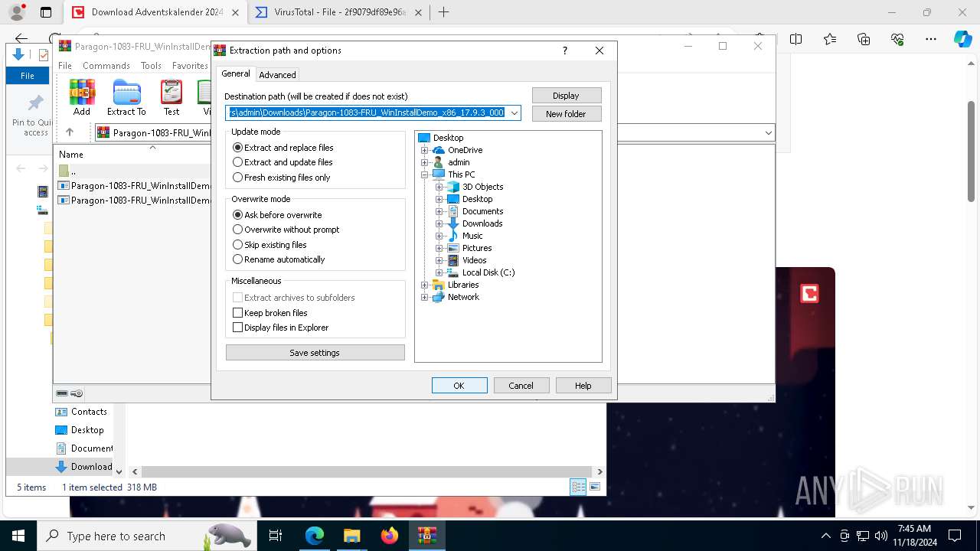The width and height of the screenshot is (980, 551).
Task: Open WinRAR File menu
Action: [65, 66]
